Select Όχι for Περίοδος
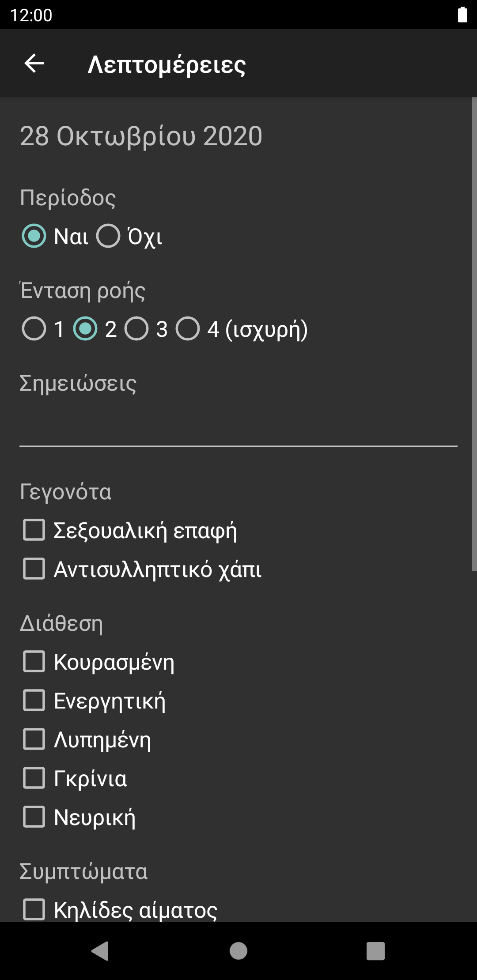This screenshot has width=477, height=980. click(108, 236)
